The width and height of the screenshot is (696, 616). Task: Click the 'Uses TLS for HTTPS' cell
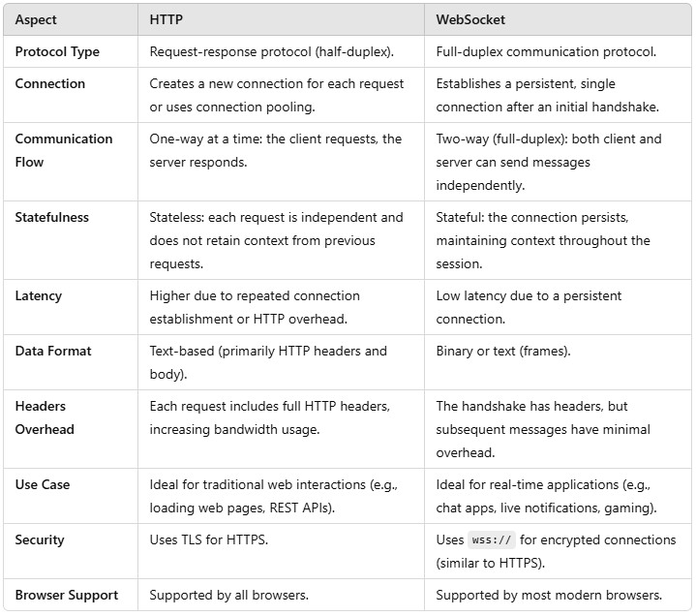click(x=209, y=540)
